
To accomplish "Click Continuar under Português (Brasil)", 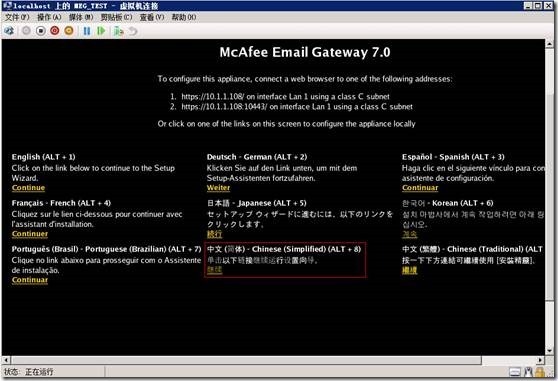I will click(x=30, y=280).
